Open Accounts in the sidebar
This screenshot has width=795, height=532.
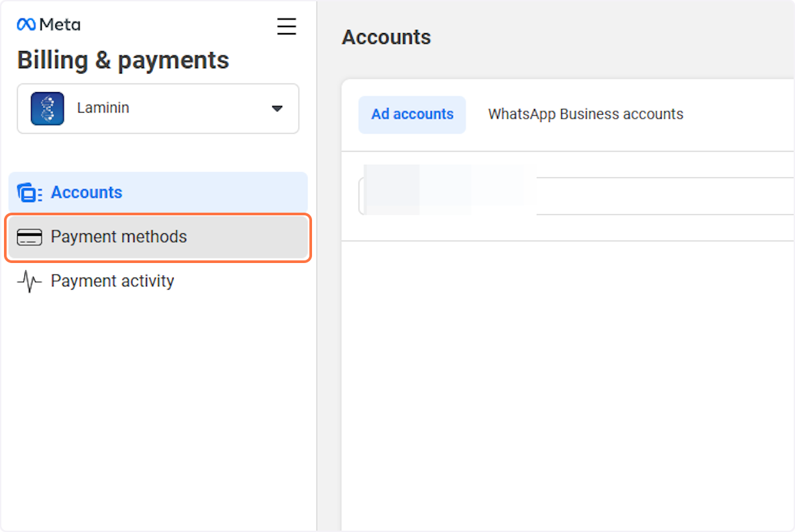pos(158,193)
